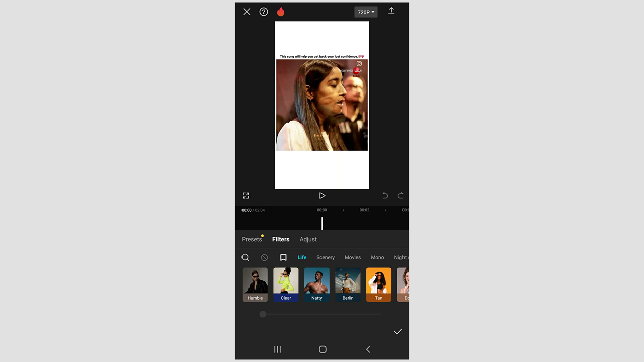Open the filter search
The image size is (644, 362).
pos(245,257)
